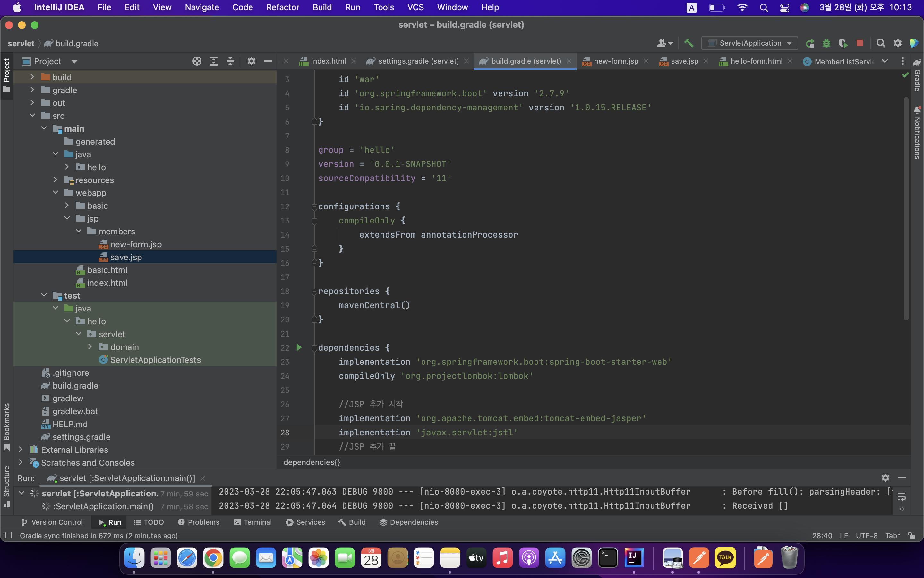The image size is (924, 578).
Task: Launch Chrome from the dock
Action: point(213,558)
